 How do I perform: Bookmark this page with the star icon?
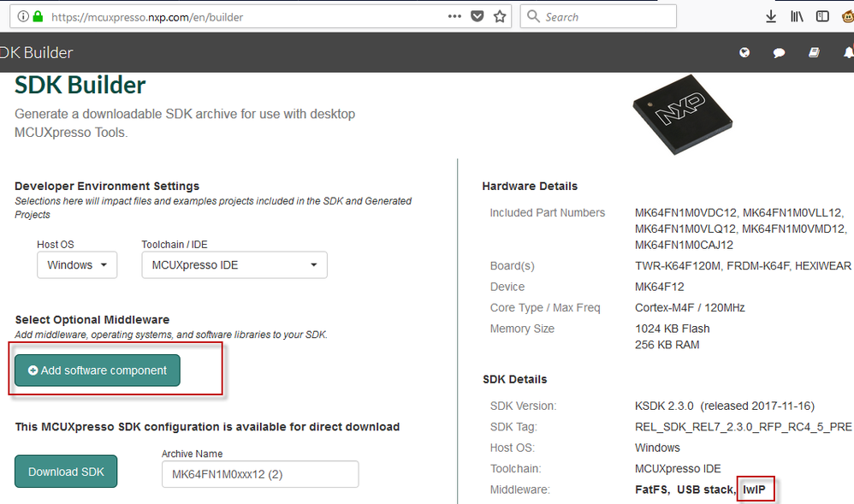coord(500,16)
